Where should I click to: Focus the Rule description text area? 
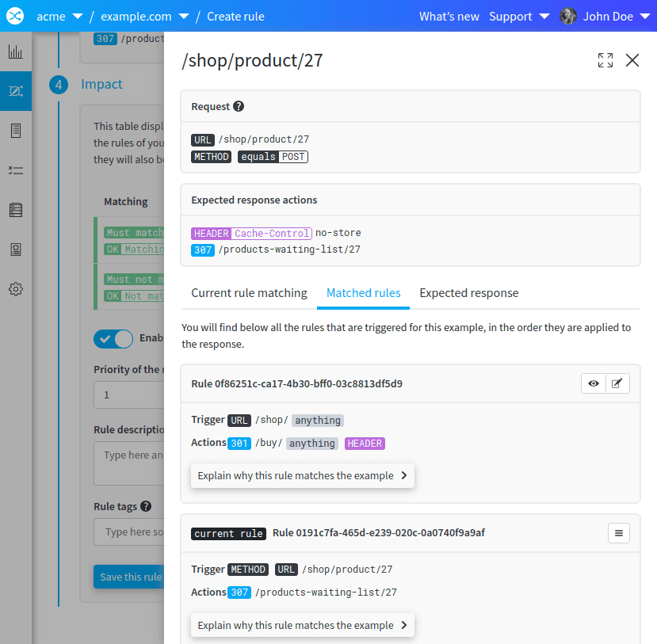click(129, 463)
